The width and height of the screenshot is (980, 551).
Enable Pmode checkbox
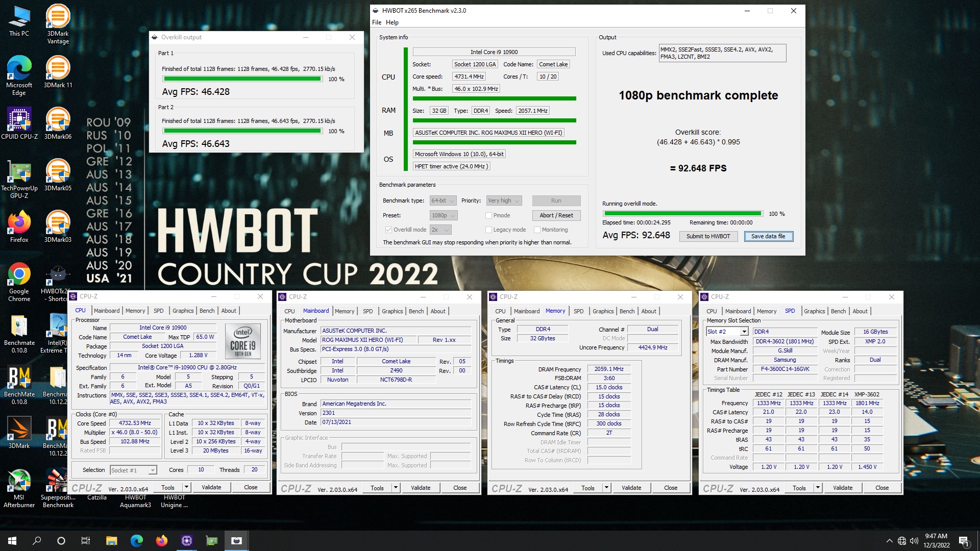point(488,215)
